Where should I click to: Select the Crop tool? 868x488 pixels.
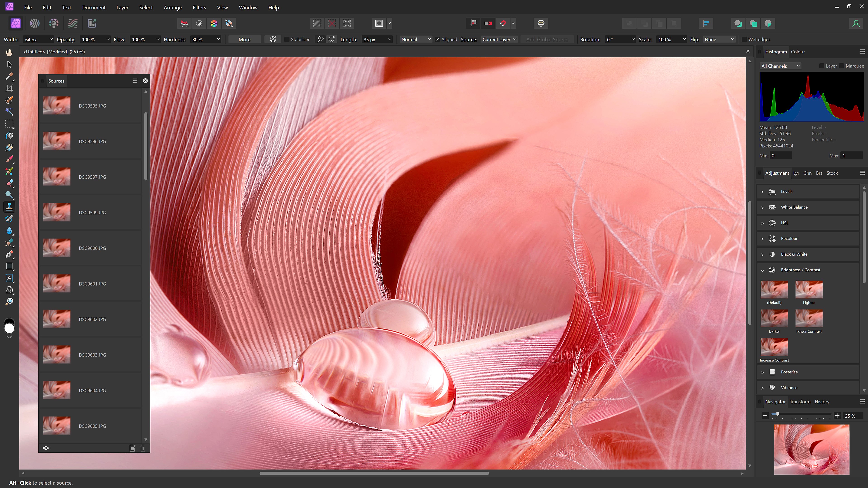pos(9,88)
